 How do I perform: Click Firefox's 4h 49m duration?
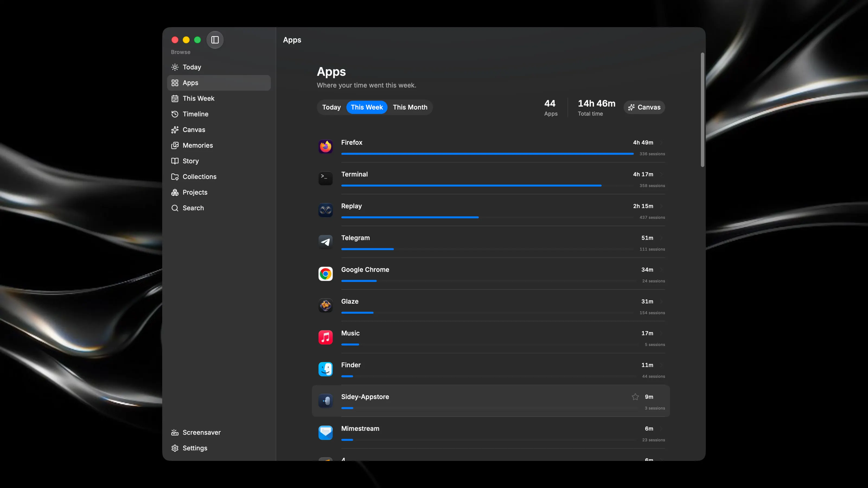(643, 143)
